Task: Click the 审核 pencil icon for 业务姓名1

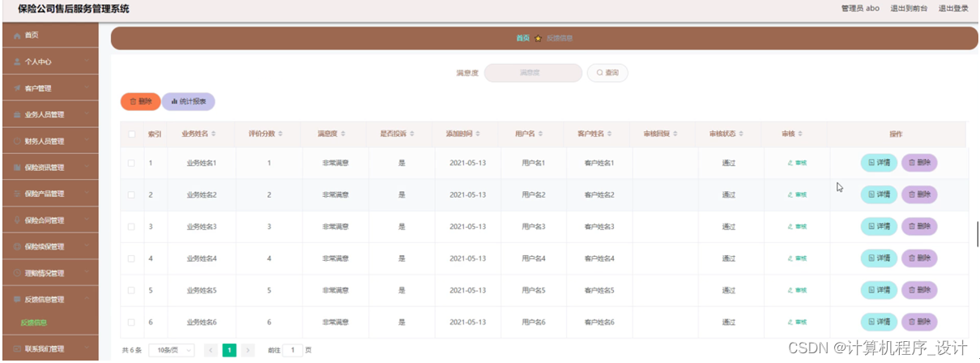Action: tap(790, 163)
